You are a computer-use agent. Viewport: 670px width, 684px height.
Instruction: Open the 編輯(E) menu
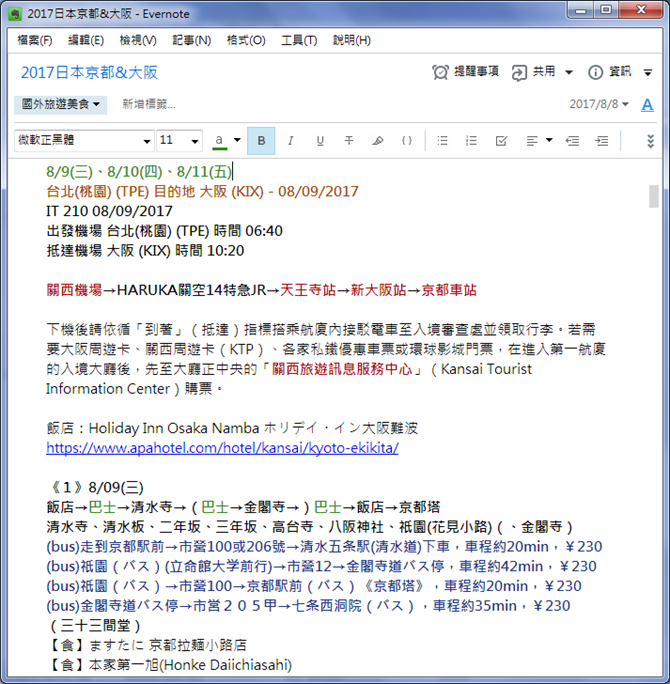(86, 41)
